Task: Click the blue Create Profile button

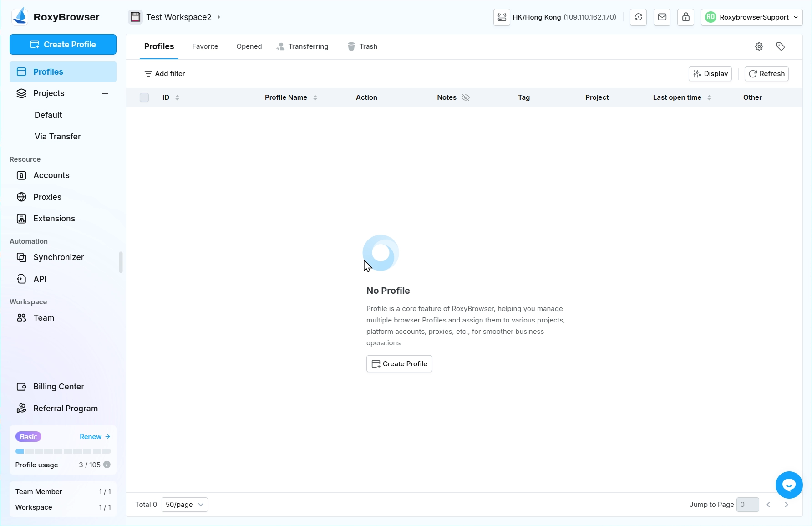Action: (x=63, y=45)
